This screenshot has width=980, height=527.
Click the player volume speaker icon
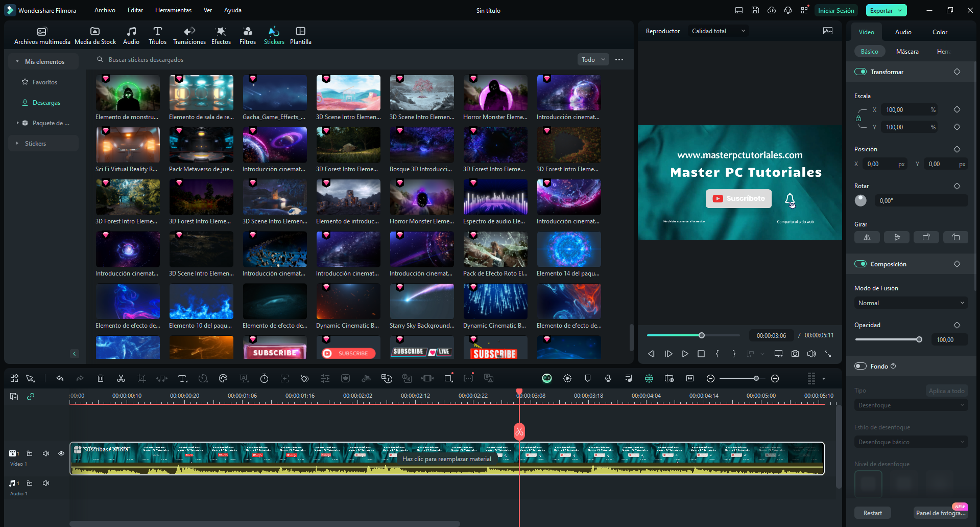(x=811, y=354)
